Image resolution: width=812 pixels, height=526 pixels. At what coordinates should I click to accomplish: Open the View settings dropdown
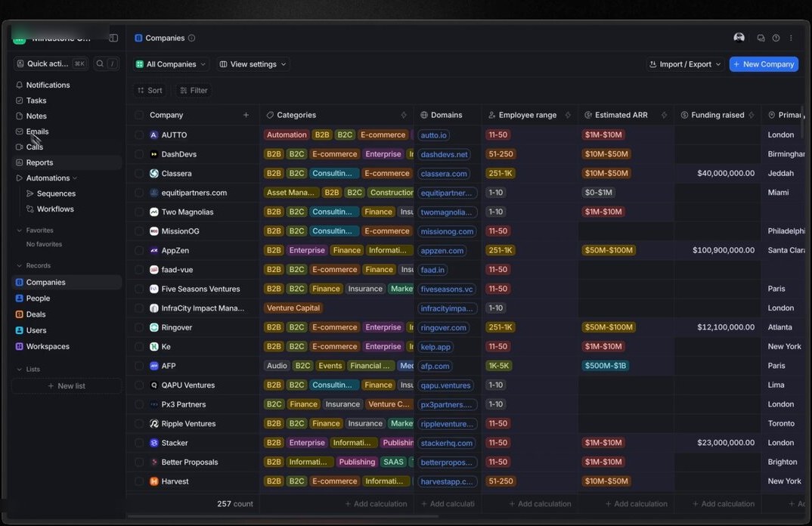tap(253, 64)
